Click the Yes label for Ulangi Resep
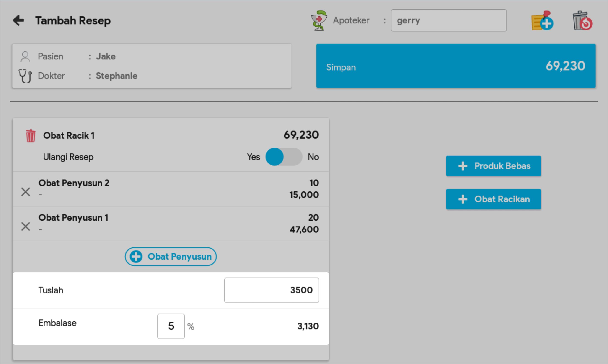 coord(253,157)
